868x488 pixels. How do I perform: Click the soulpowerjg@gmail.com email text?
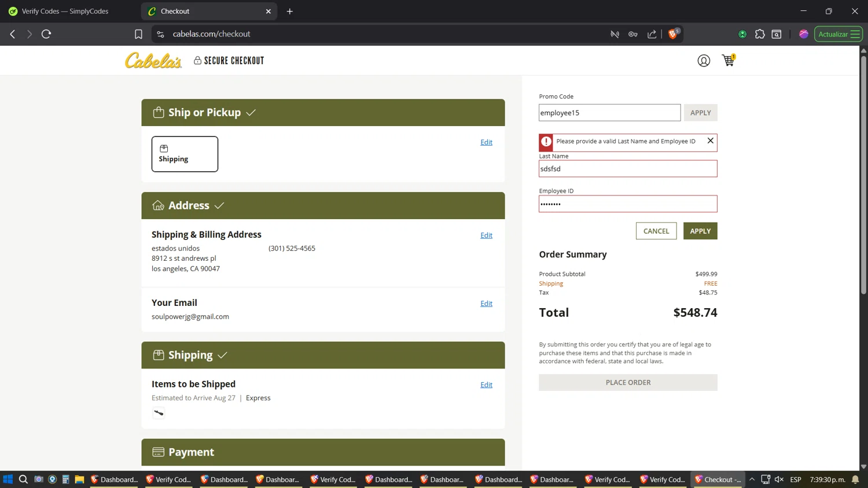190,316
